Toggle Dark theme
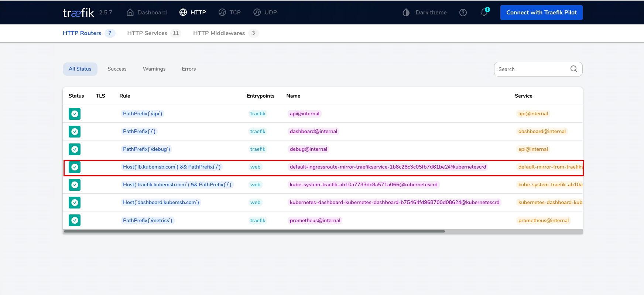The width and height of the screenshot is (644, 295). 425,13
